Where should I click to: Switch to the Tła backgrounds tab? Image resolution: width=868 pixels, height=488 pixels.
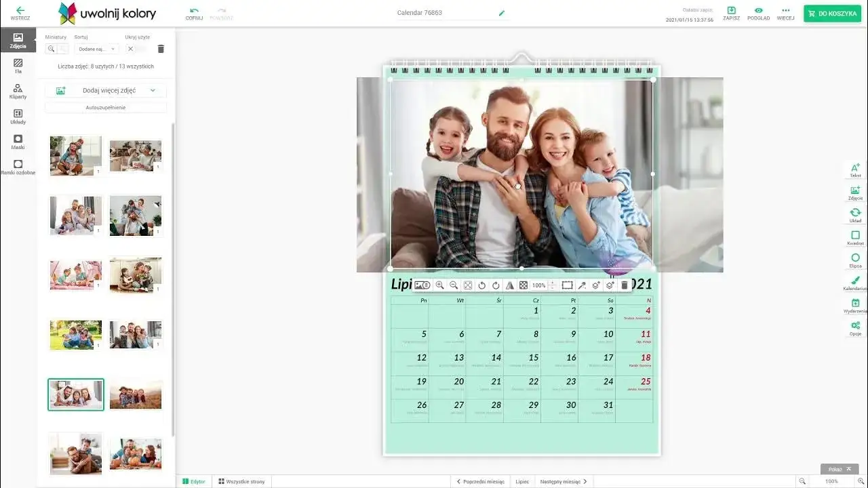tap(18, 65)
